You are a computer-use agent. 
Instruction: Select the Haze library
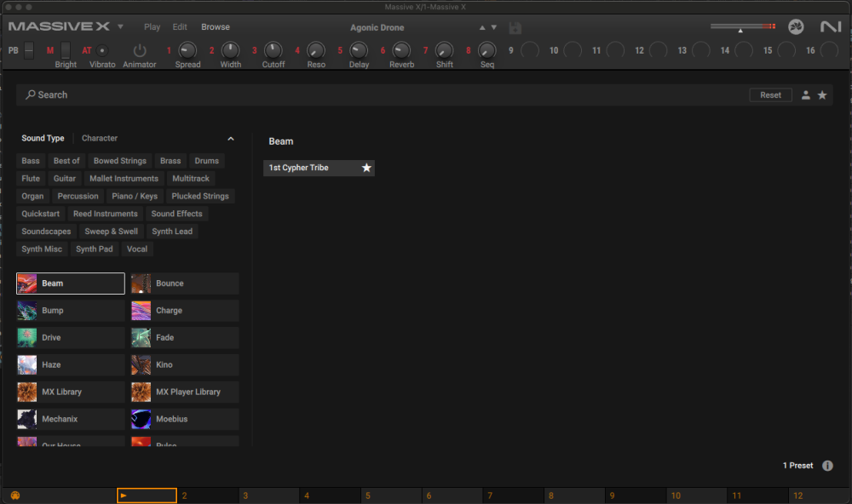pos(71,365)
